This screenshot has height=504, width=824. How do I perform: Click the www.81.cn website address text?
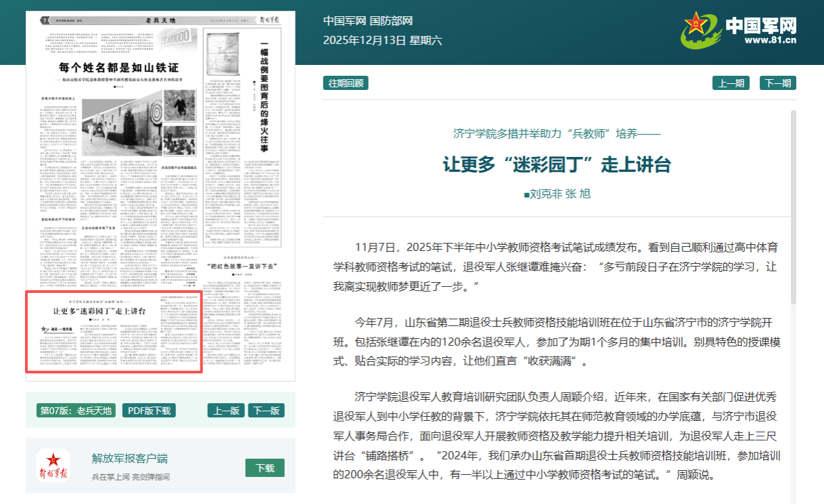770,40
